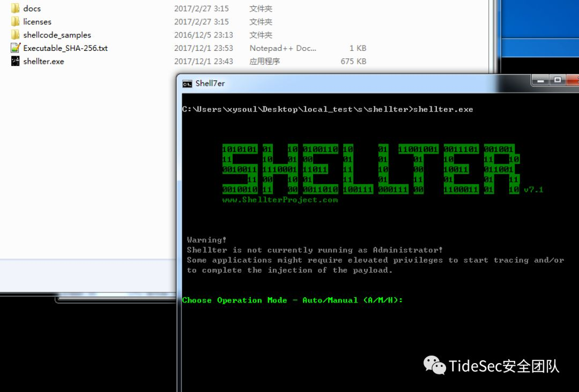Select the licenses folder name
The image size is (579, 392).
[38, 21]
